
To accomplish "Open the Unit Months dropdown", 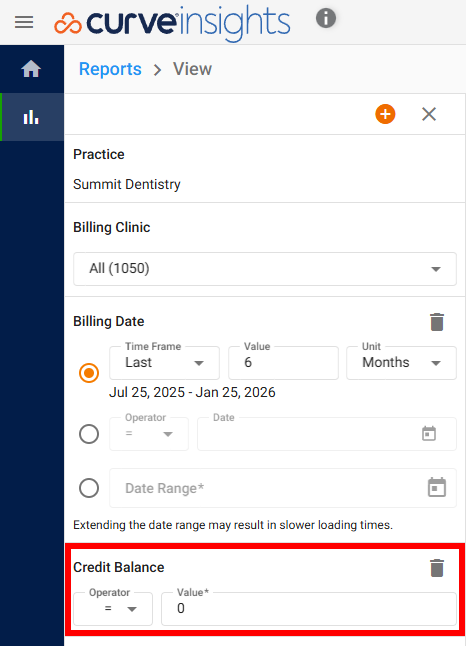I will (401, 363).
